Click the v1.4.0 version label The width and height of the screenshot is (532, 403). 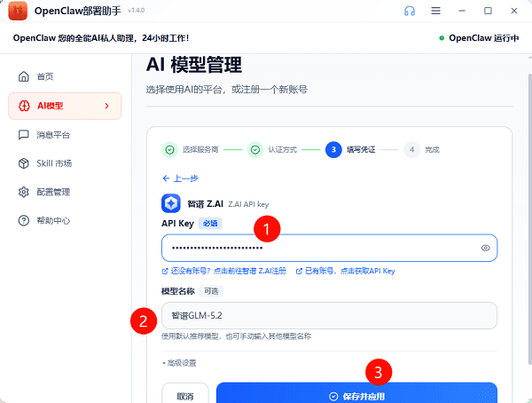click(x=136, y=11)
